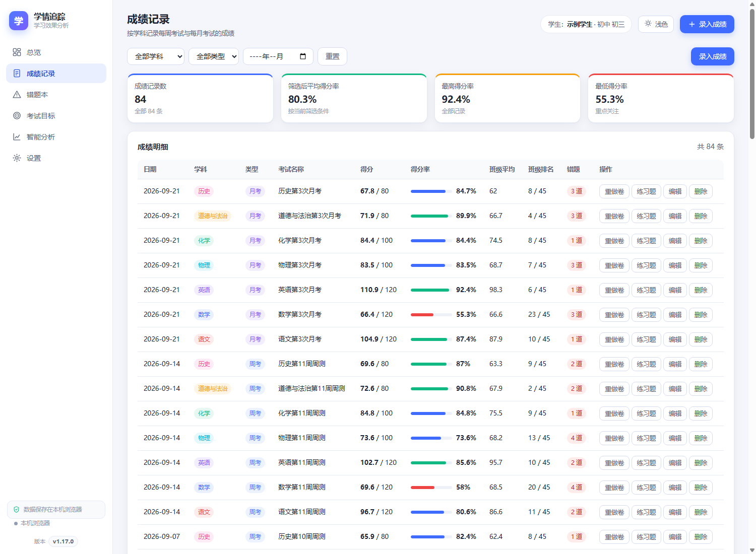
Task: Click the 最高得分率 92.4% card
Action: [x=508, y=98]
